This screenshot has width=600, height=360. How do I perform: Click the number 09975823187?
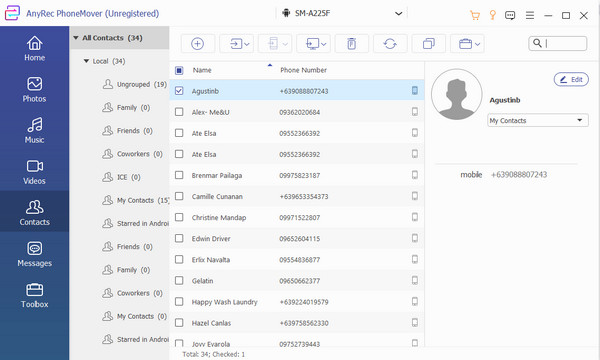click(300, 176)
